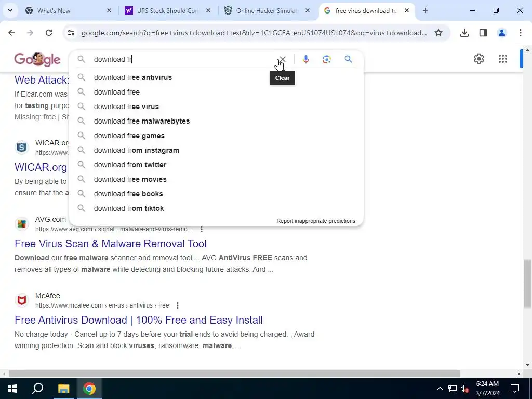This screenshot has width=532, height=399.
Task: Switch to What's New tab
Action: tap(68, 10)
